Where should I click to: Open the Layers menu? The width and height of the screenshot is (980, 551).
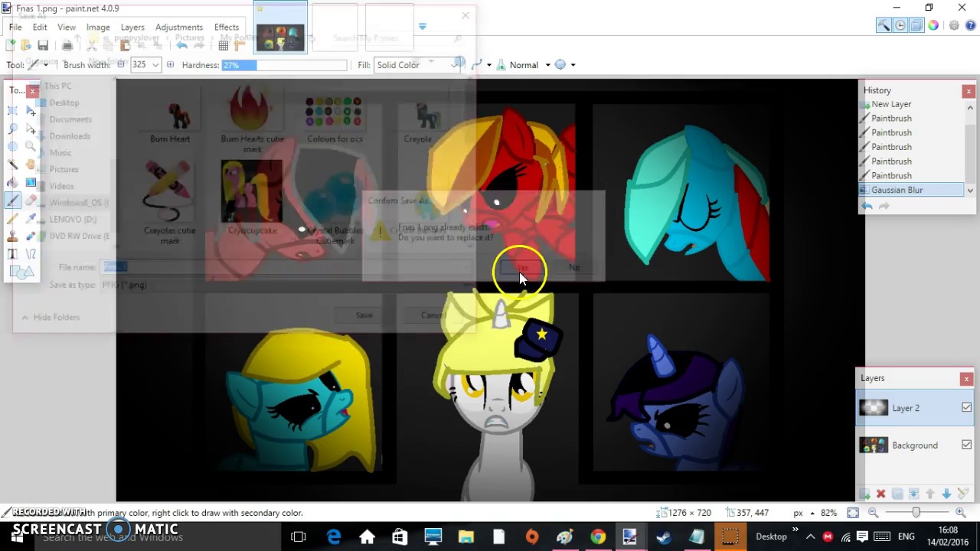[x=132, y=27]
